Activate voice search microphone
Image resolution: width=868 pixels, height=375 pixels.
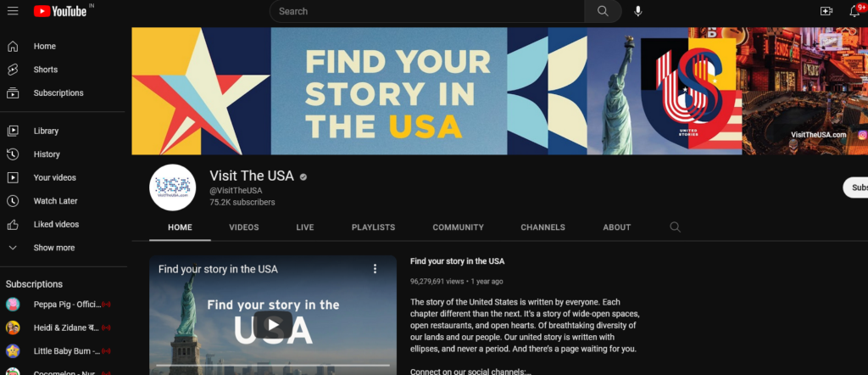click(638, 11)
